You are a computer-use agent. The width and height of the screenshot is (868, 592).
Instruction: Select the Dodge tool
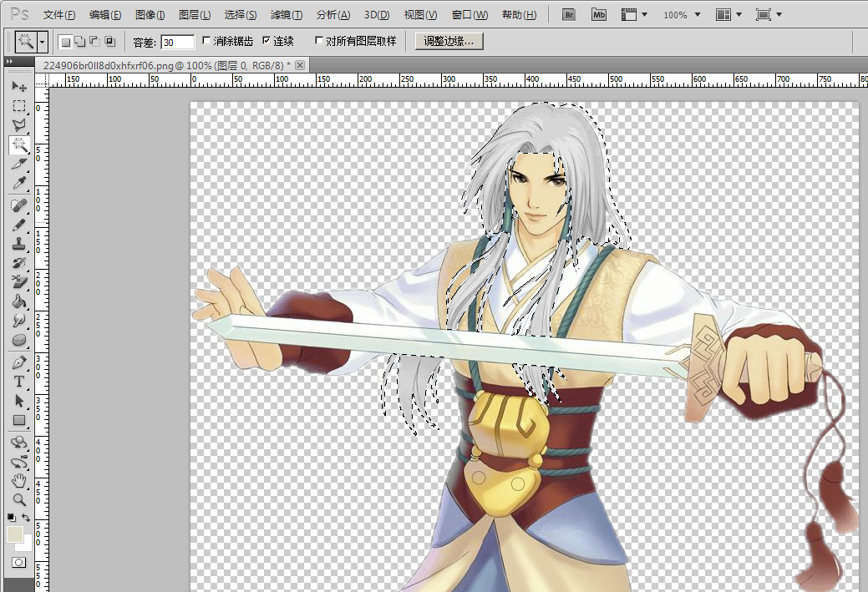pyautogui.click(x=19, y=321)
